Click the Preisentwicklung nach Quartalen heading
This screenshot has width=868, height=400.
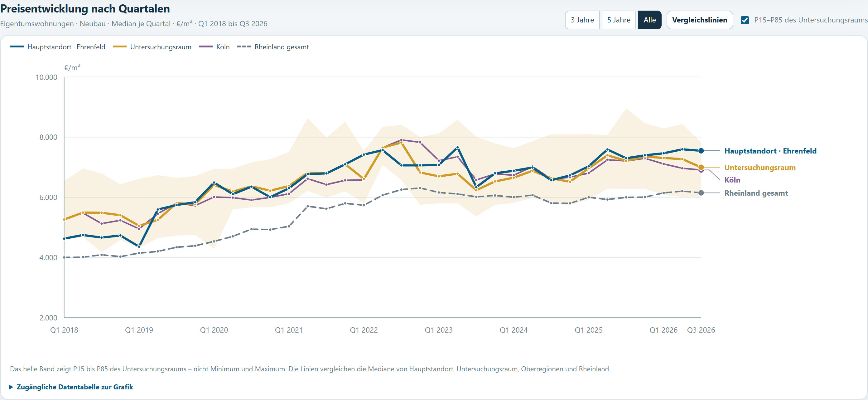(85, 8)
